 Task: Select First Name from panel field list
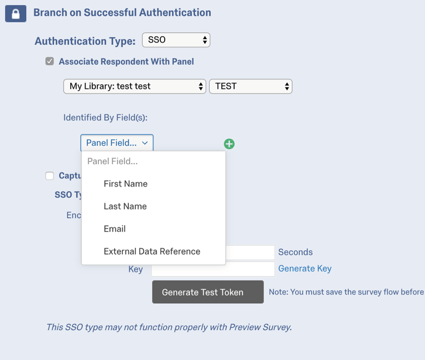(125, 184)
